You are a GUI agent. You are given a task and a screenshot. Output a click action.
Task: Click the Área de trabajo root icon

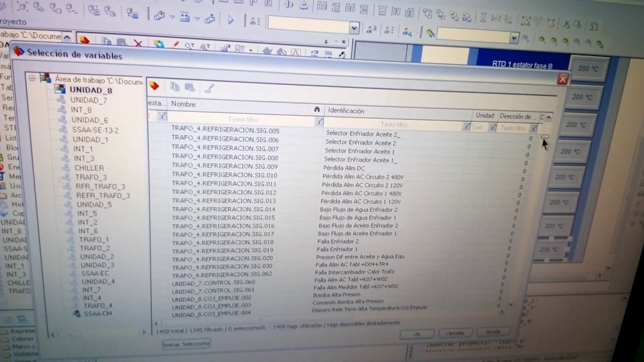click(x=46, y=78)
